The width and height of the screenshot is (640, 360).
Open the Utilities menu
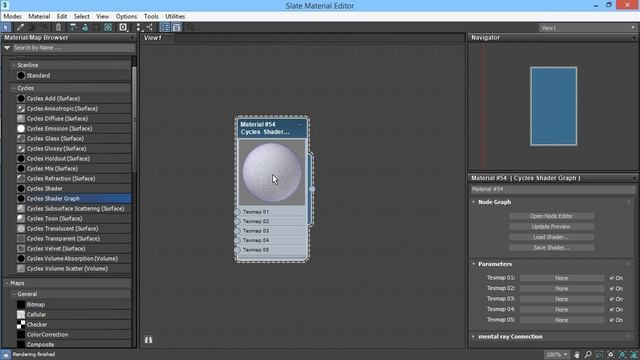point(175,16)
